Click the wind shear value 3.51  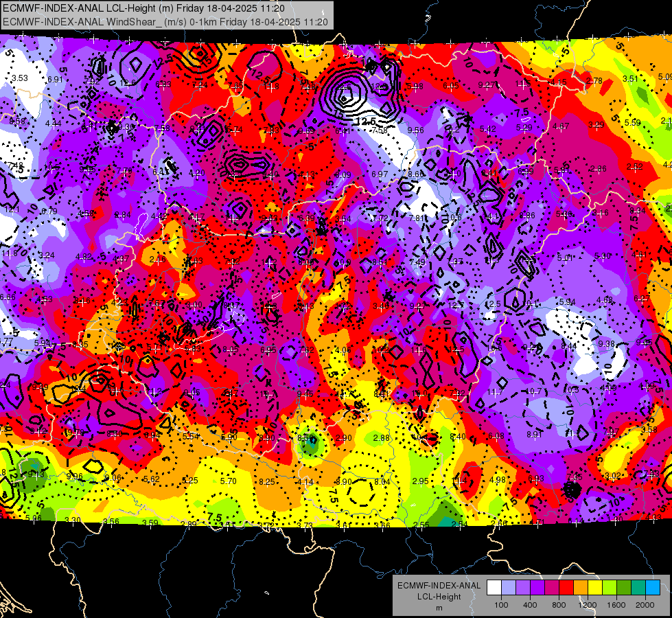pos(630,78)
